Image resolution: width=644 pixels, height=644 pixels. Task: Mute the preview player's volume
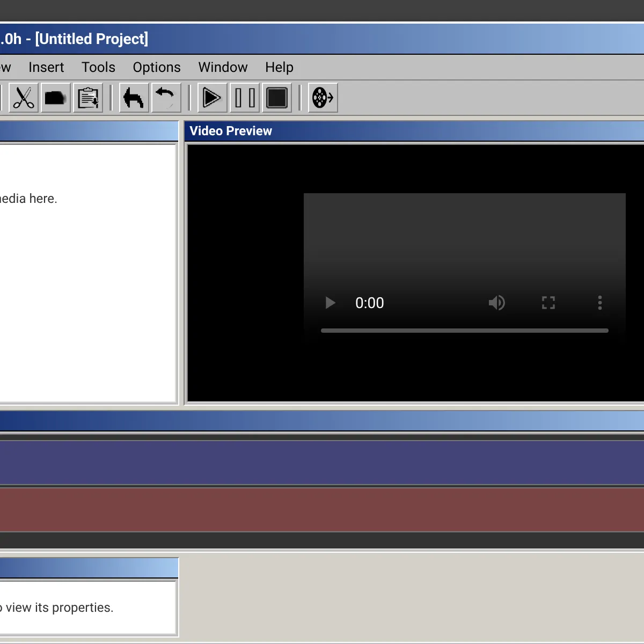pos(497,303)
